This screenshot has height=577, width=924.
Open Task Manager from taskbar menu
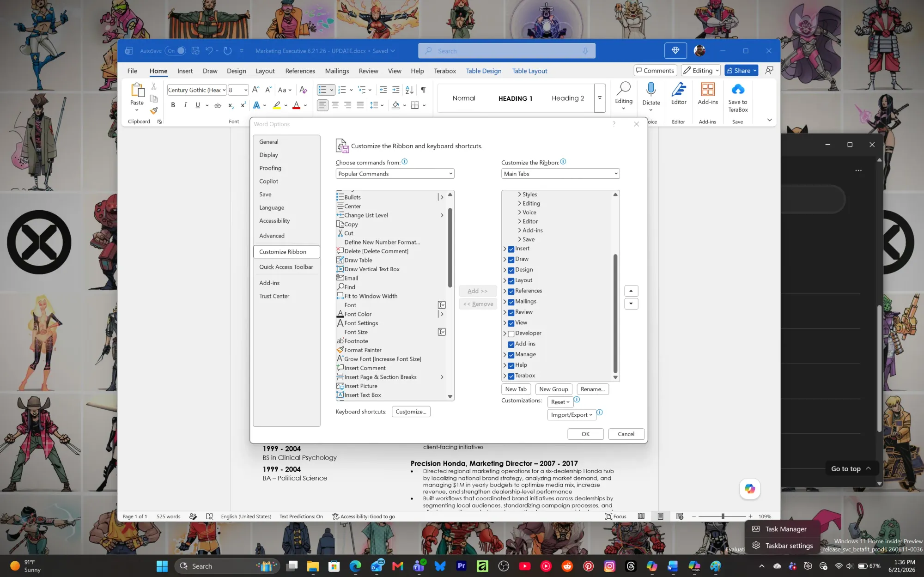[783, 529]
